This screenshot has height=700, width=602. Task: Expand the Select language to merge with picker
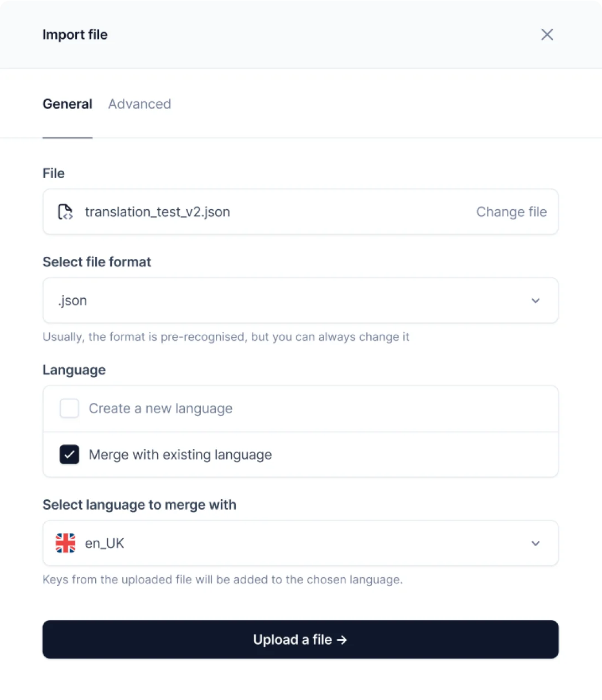pyautogui.click(x=300, y=543)
